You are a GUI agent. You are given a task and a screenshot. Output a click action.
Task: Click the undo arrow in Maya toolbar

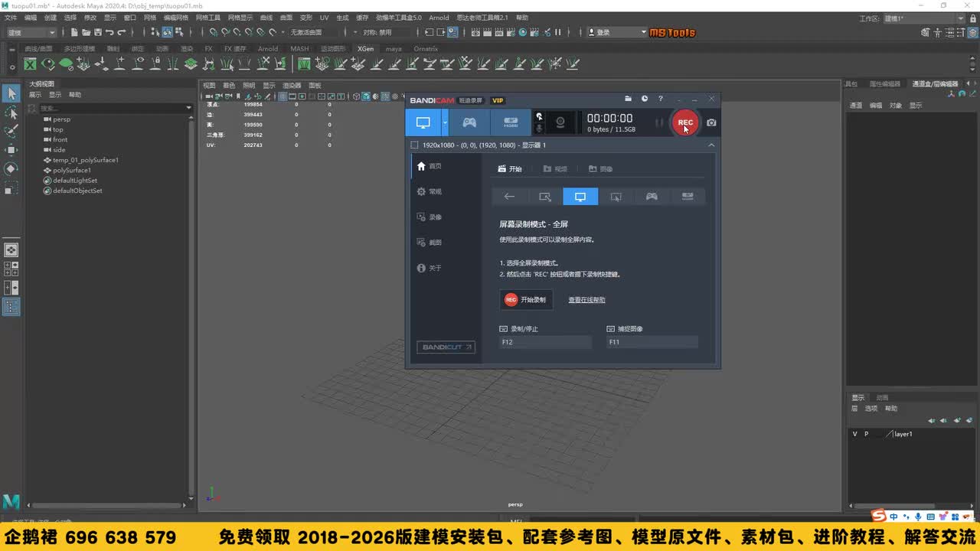tap(110, 32)
